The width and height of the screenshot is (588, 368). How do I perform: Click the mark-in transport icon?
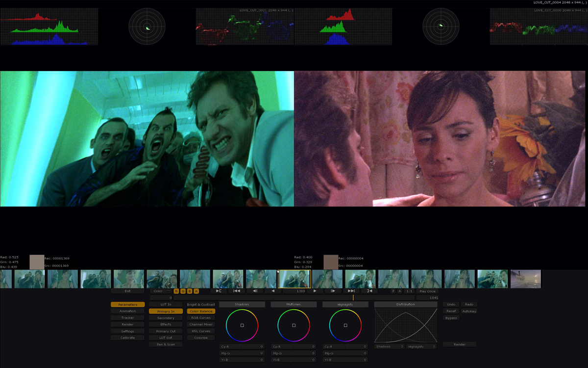point(219,291)
